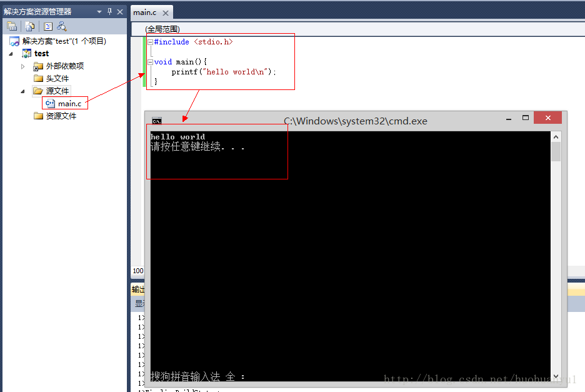Click the <stdio.h> include text
585x392 pixels.
tap(213, 42)
